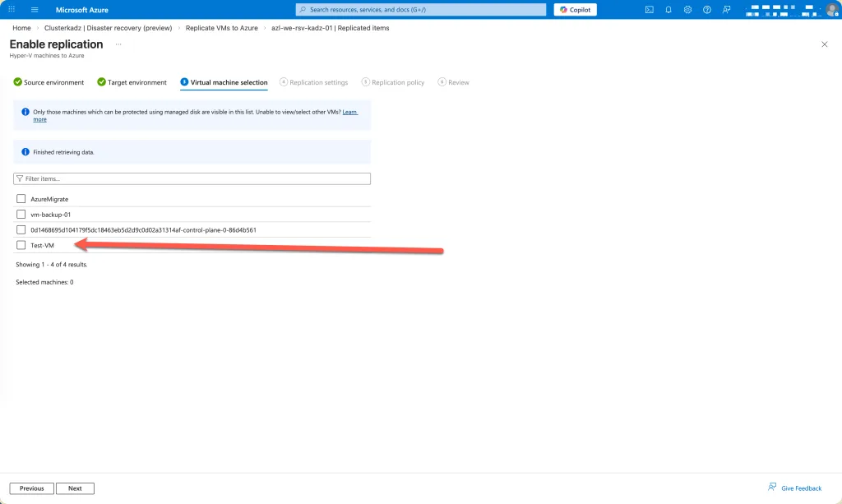The width and height of the screenshot is (842, 504).
Task: Open the Azure portal hamburger menu
Action: click(x=35, y=10)
